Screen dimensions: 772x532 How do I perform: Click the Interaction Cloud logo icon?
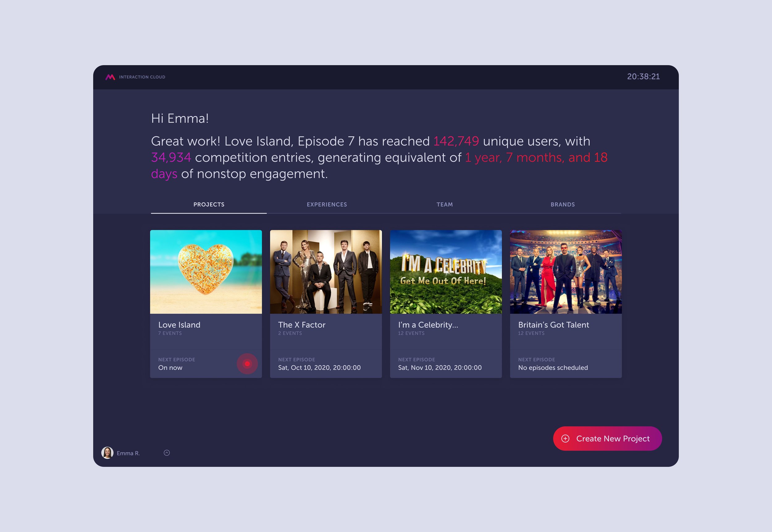coord(110,77)
